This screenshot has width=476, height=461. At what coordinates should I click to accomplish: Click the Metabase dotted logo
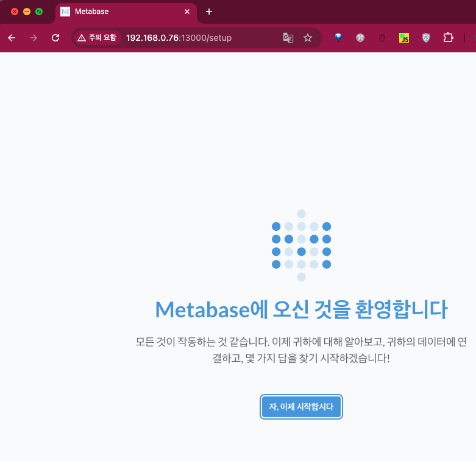(301, 245)
